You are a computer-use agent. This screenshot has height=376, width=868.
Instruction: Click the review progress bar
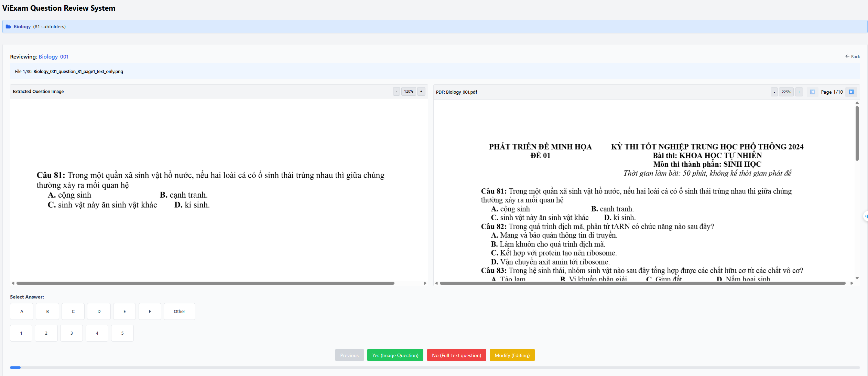tap(435, 367)
